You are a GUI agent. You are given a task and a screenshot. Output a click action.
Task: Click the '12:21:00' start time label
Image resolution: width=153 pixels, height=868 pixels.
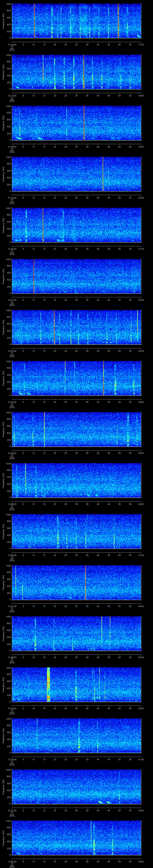click(12, 300)
